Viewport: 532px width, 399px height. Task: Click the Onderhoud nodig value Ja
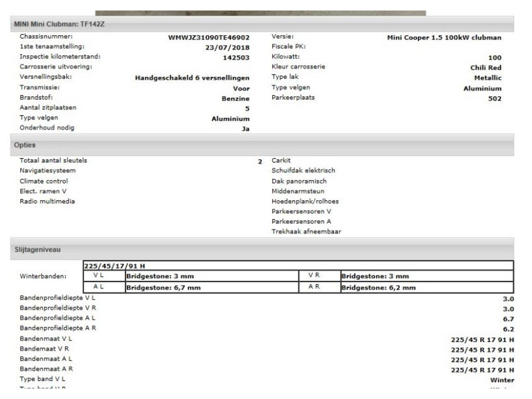[245, 129]
